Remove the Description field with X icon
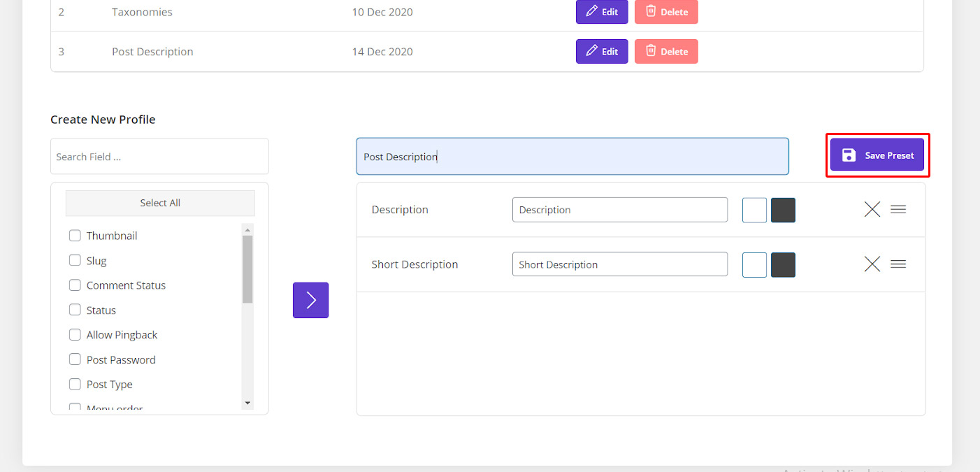980x472 pixels. (x=872, y=209)
